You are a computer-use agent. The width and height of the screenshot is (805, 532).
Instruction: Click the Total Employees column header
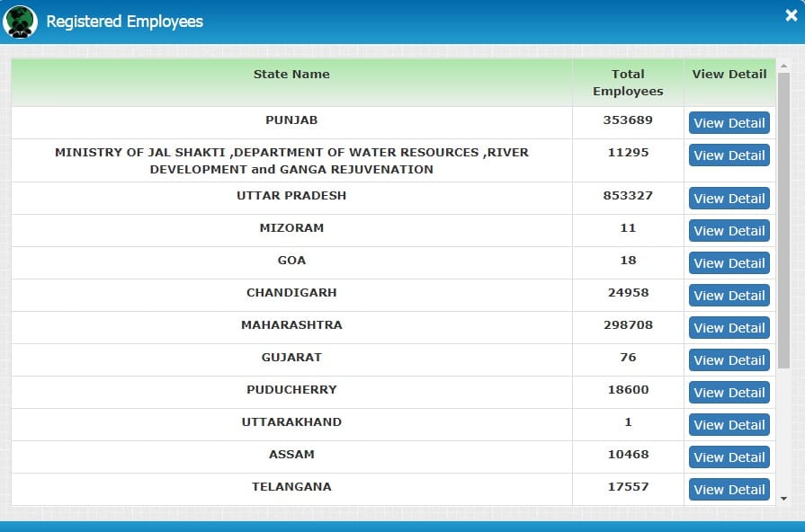pyautogui.click(x=628, y=83)
